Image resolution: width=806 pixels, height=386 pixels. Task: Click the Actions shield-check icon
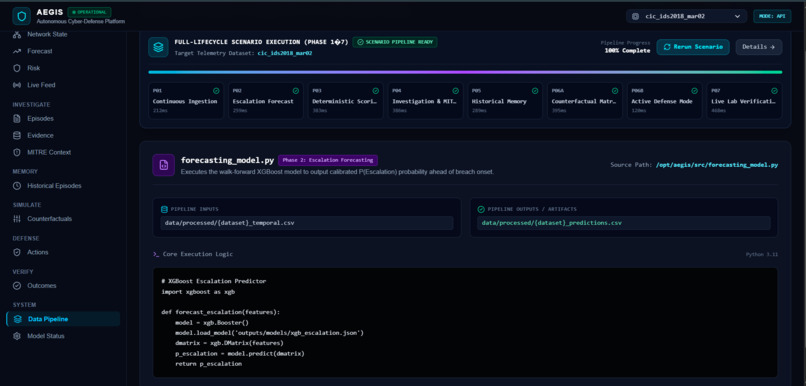click(x=17, y=252)
